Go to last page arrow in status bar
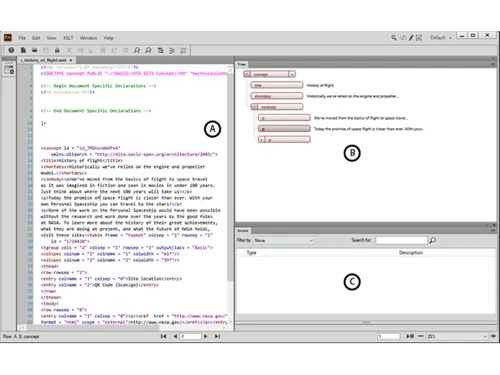This screenshot has width=500, height=375. 217,336
